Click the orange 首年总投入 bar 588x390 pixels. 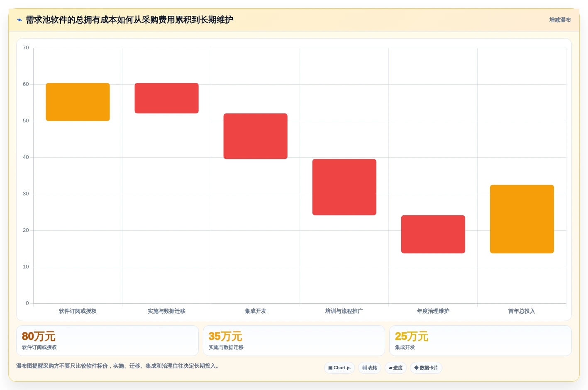(522, 219)
